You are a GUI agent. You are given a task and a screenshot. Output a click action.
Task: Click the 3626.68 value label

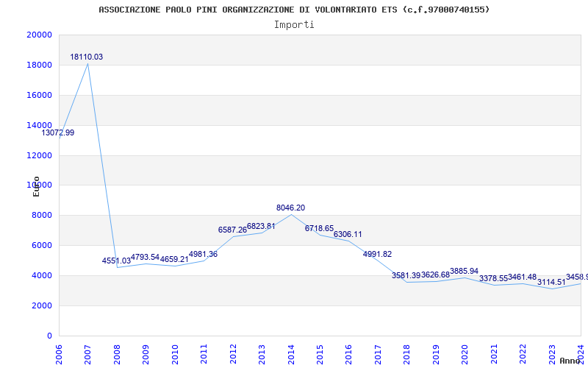(x=435, y=275)
